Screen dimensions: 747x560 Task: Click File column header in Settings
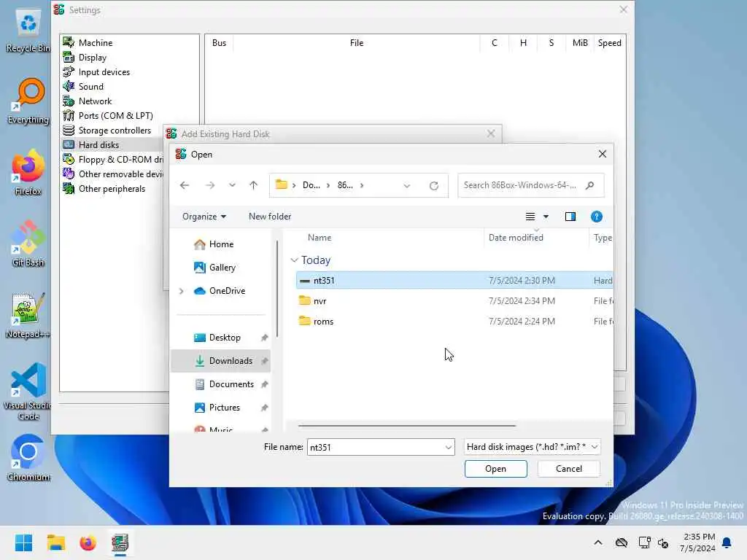(x=356, y=43)
